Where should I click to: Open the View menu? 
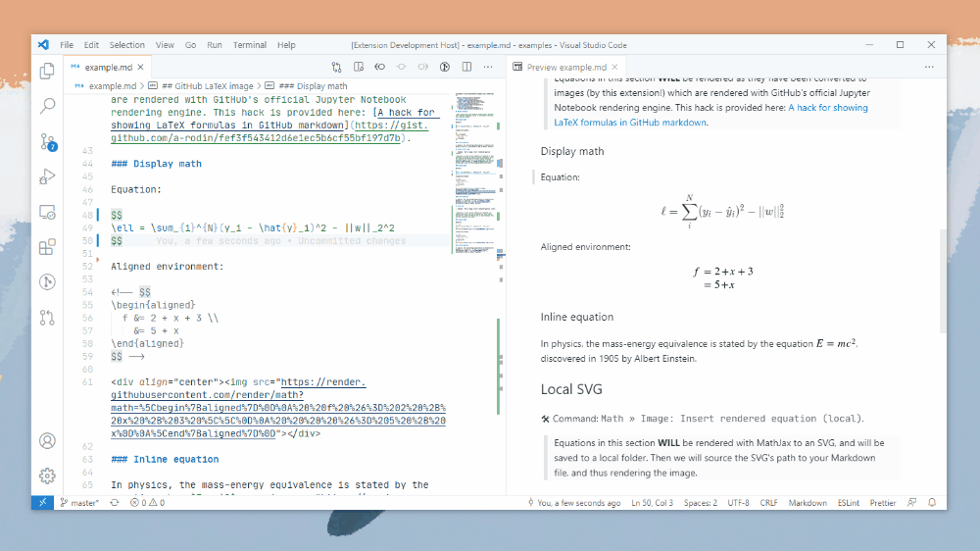coord(165,45)
